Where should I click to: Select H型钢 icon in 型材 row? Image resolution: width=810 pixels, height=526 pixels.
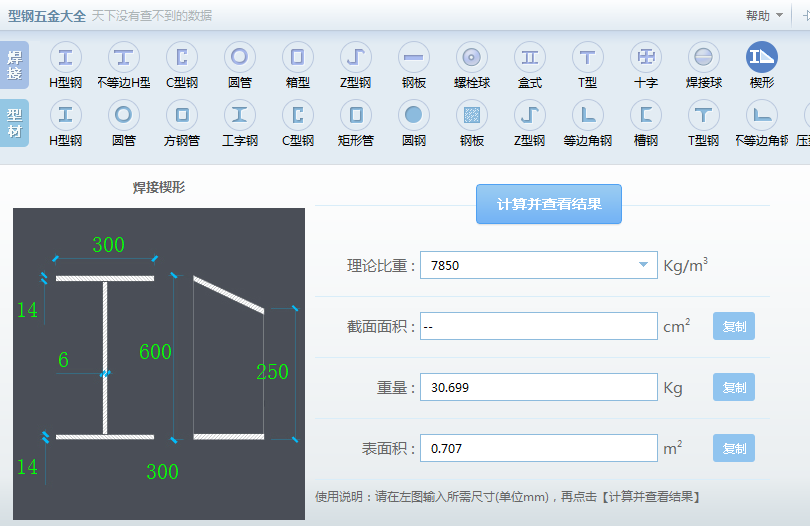pyautogui.click(x=66, y=115)
